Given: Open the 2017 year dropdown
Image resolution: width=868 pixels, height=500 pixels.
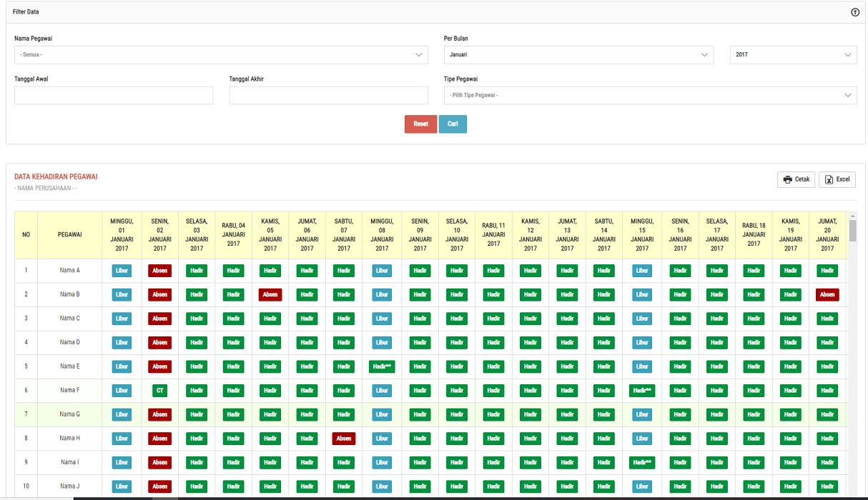Looking at the screenshot, I should click(793, 55).
